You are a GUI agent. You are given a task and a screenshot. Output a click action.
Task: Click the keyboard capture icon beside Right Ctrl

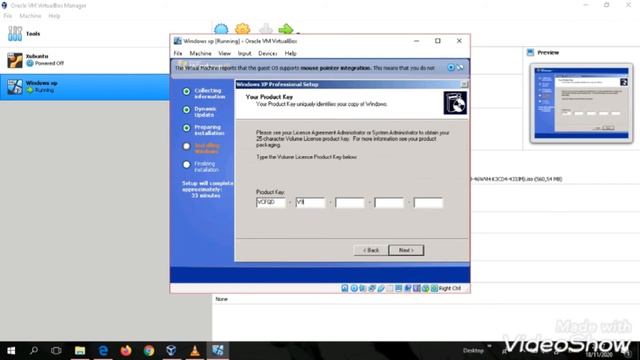point(434,288)
